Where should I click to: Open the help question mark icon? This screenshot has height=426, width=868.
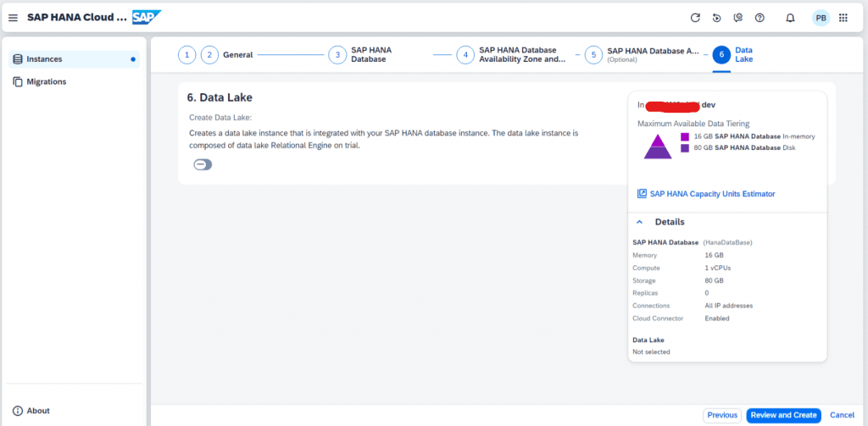point(759,18)
